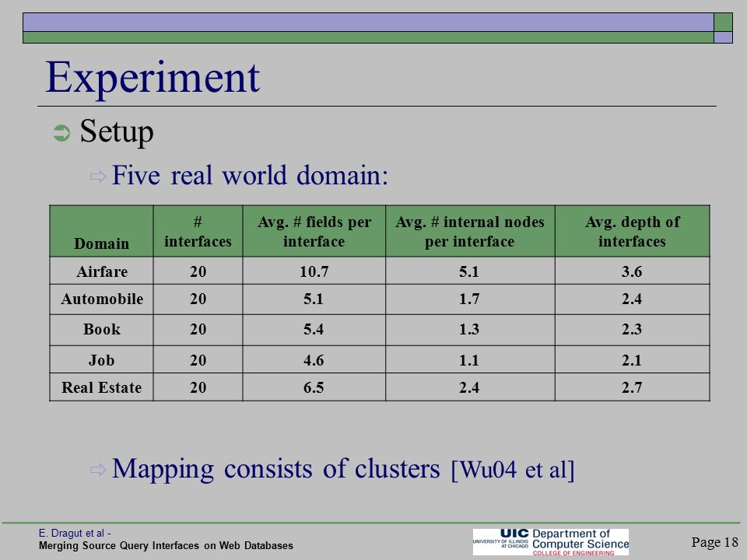Click the 'Avg. # fields per interface' header

[x=314, y=232]
